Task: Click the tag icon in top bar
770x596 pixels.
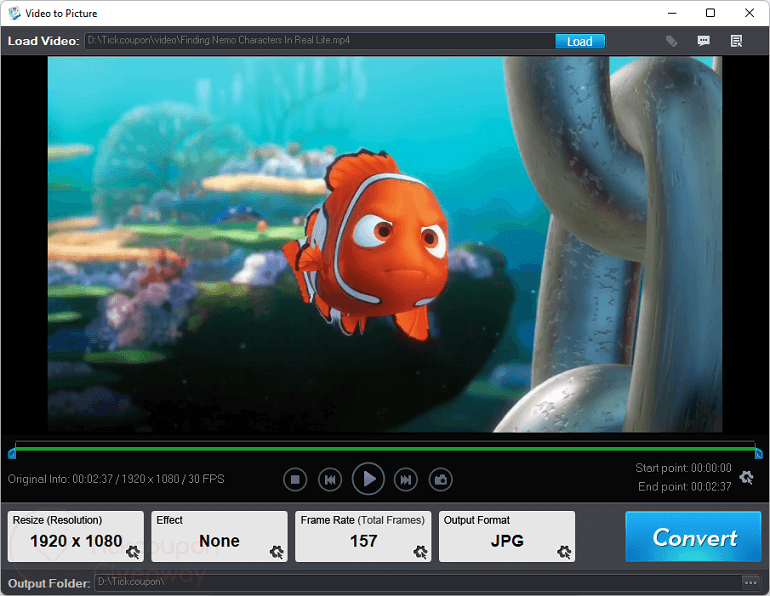Action: click(671, 41)
